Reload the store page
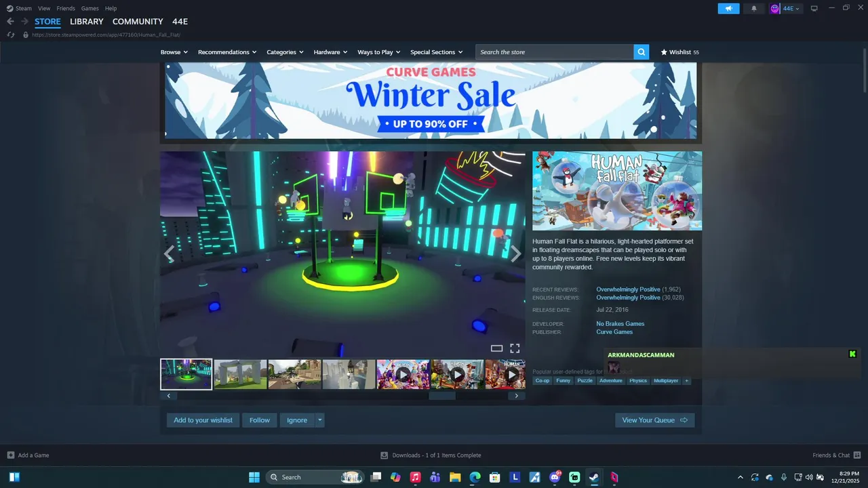The height and width of the screenshot is (488, 868). (11, 35)
